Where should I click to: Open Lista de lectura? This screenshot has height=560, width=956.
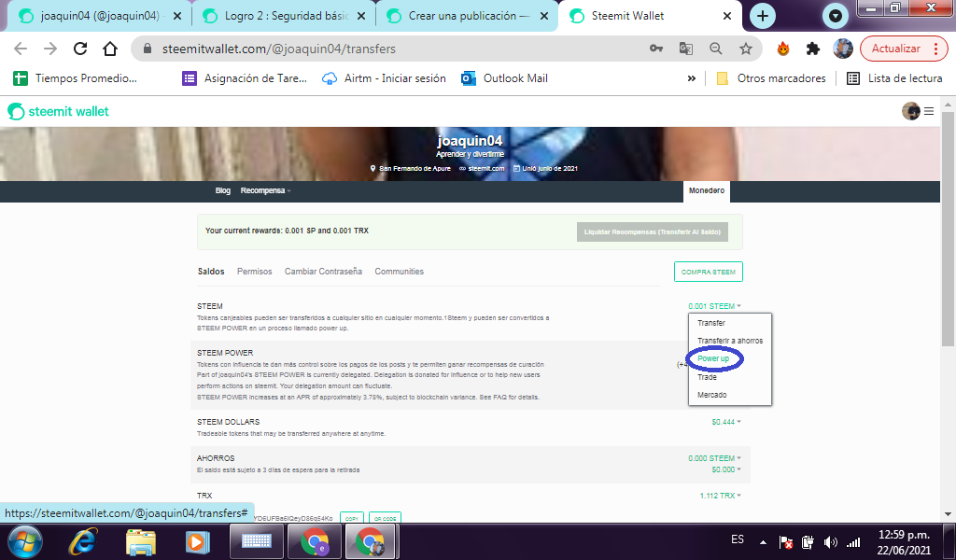894,78
